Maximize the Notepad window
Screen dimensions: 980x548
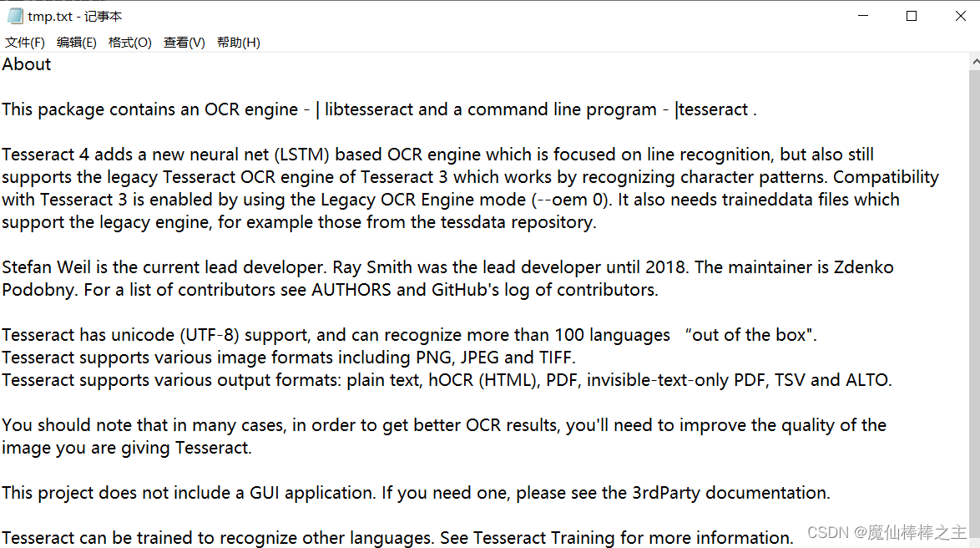point(912,16)
